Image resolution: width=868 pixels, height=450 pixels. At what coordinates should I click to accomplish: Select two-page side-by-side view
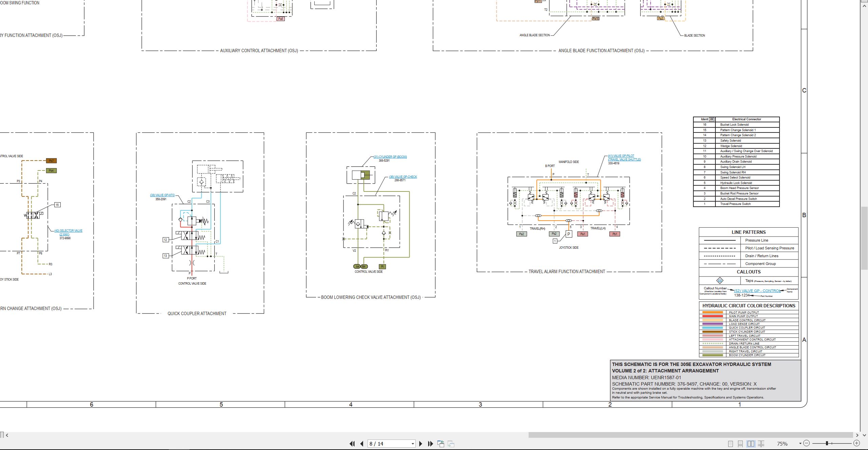(751, 444)
